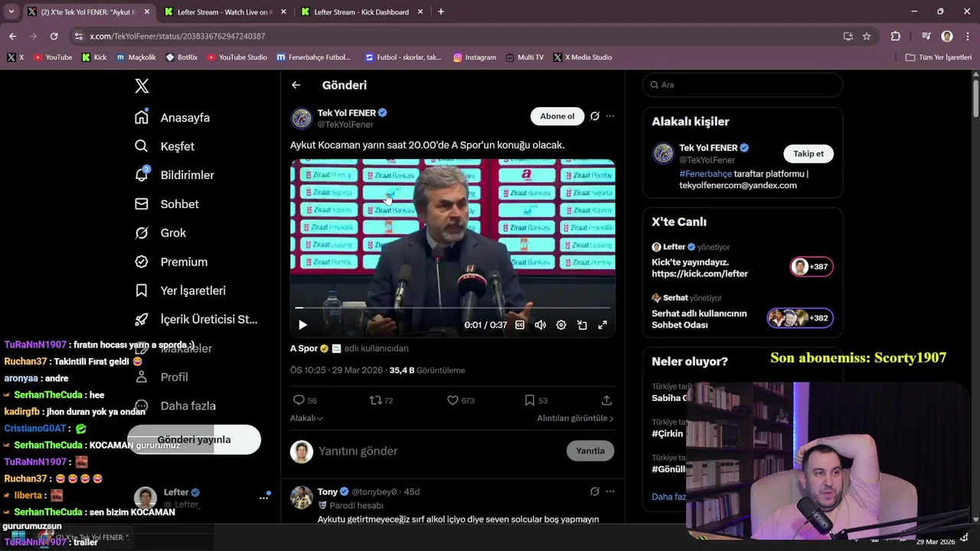Click the back arrow next to Gönderi
The width and height of the screenshot is (980, 551).
296,85
